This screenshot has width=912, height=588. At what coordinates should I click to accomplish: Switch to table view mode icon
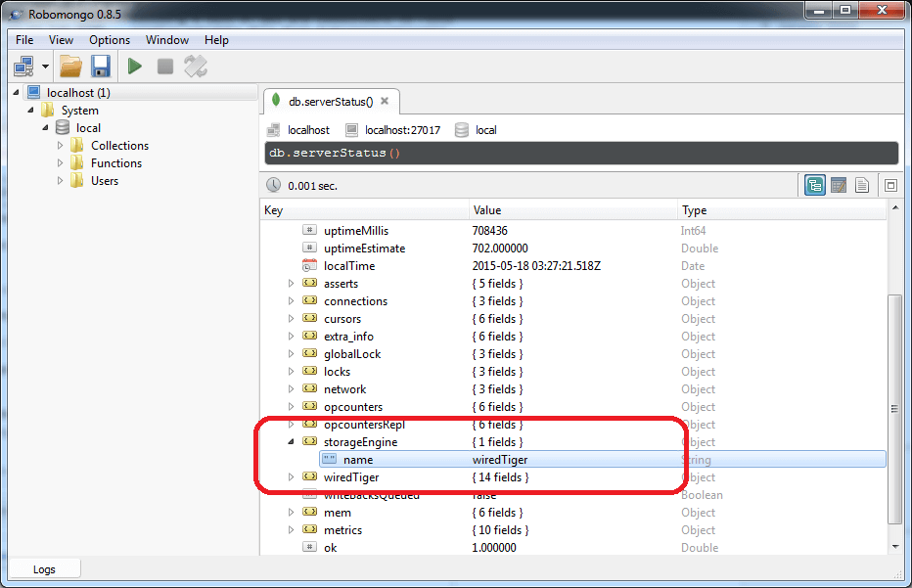point(839,186)
